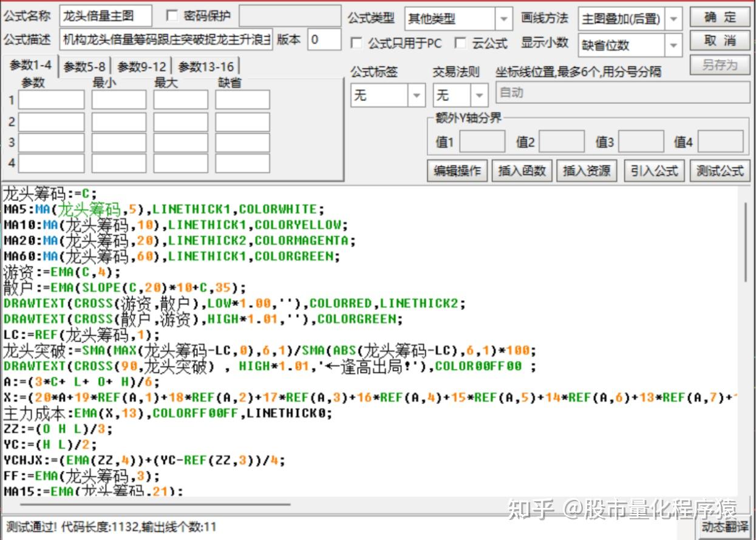
Task: Check the 公式只用于PC option
Action: [357, 43]
